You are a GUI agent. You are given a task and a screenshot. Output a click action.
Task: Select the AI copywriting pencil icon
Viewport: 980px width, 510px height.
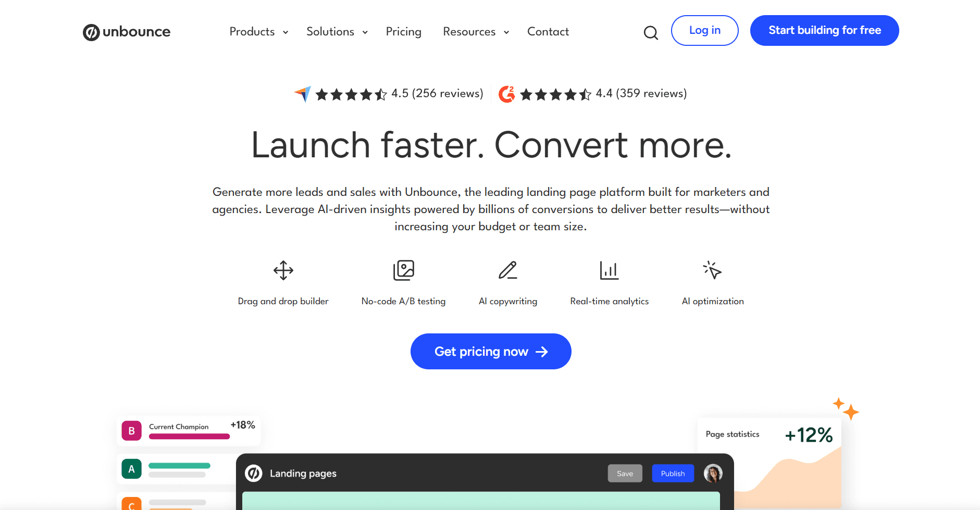click(x=508, y=270)
